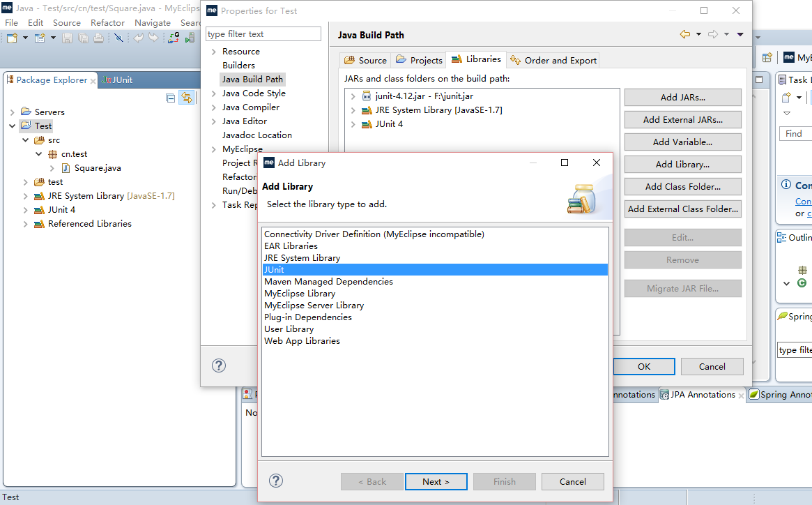Click Cancel in Add Library dialog
This screenshot has height=505, width=812.
click(x=573, y=482)
